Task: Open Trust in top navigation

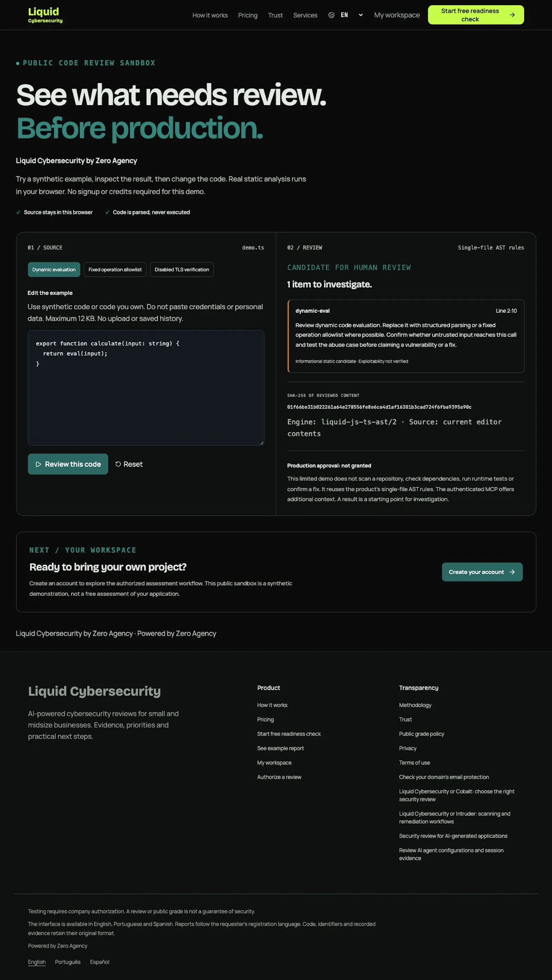Action: coord(275,15)
